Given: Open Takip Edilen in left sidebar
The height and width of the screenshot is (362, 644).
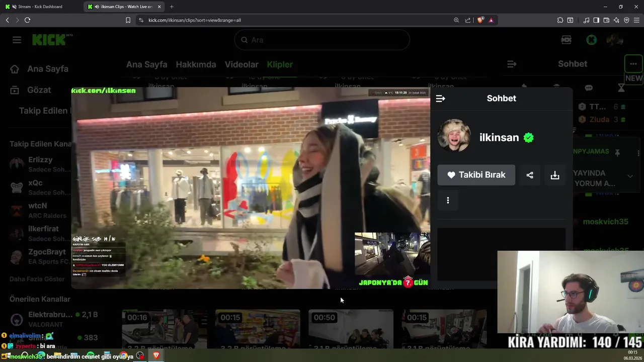Looking at the screenshot, I should coord(43,111).
